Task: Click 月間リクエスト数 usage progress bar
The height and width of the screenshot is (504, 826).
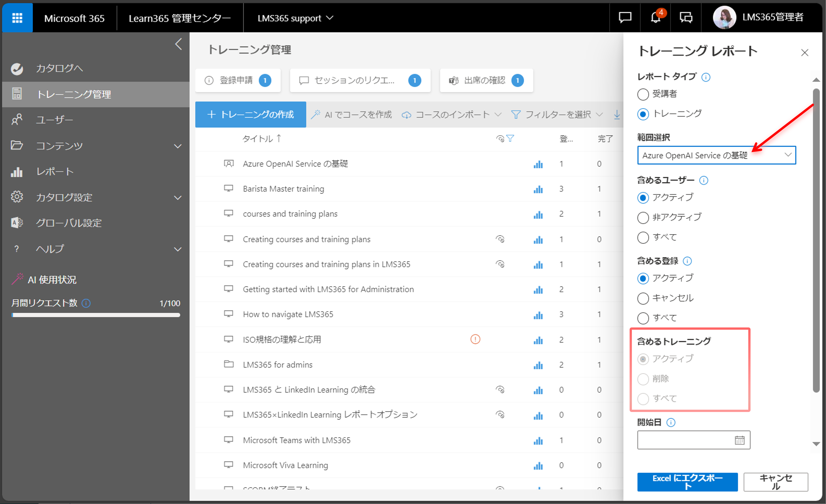Action: tap(95, 315)
